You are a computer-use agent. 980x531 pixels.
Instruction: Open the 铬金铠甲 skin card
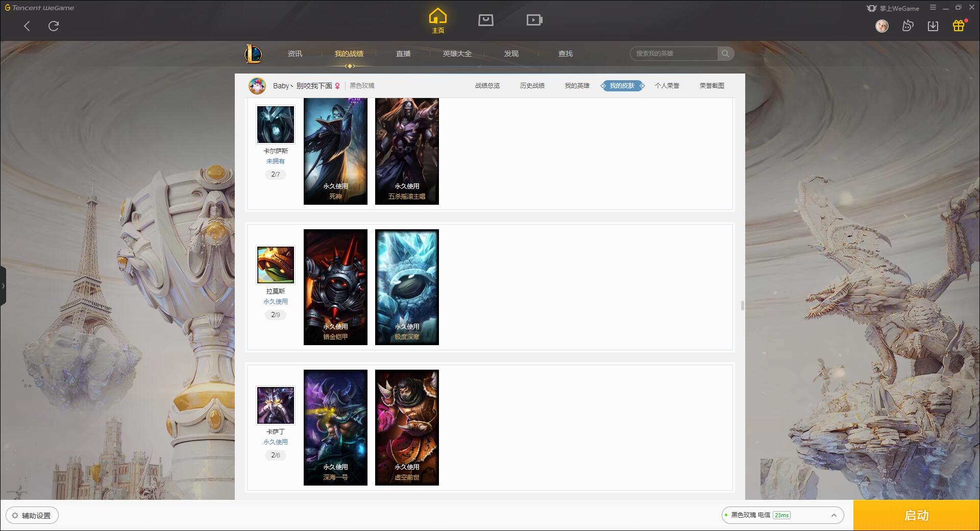335,287
